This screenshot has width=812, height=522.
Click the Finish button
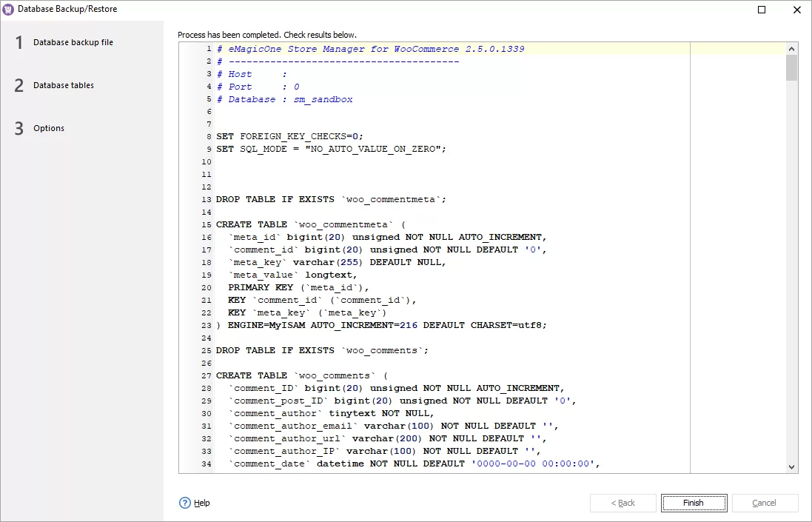693,503
